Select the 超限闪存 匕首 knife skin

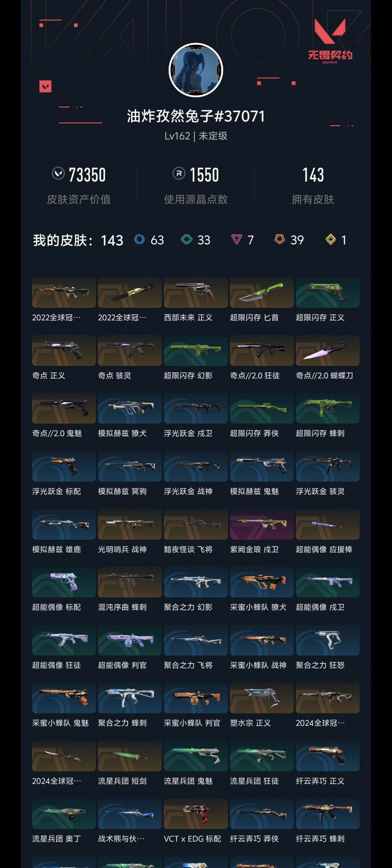tap(262, 292)
